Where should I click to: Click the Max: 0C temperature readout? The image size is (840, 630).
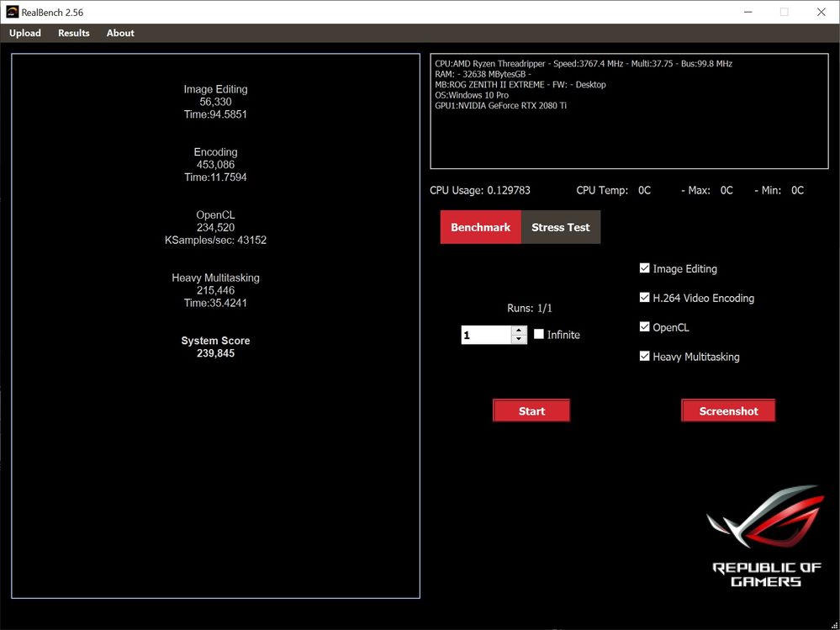click(707, 190)
